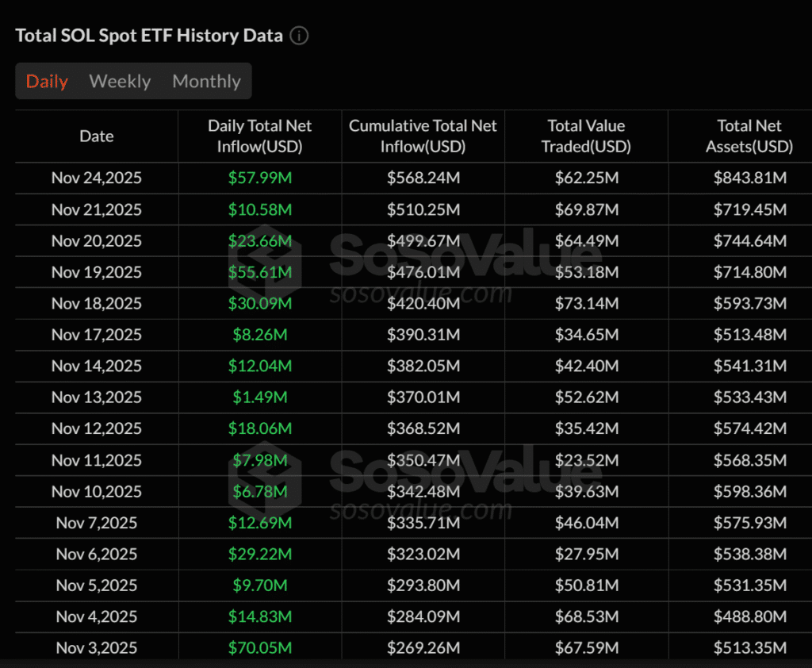Sort by the Date column header
Screen dimensions: 812x668
(96, 136)
